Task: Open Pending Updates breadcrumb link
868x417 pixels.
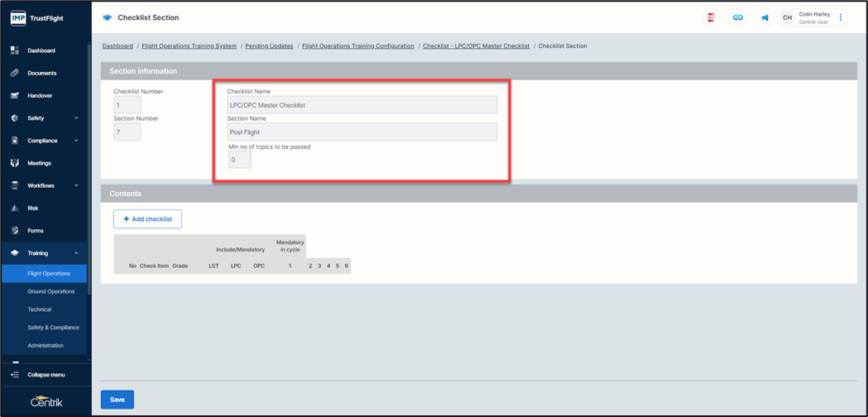Action: click(269, 46)
